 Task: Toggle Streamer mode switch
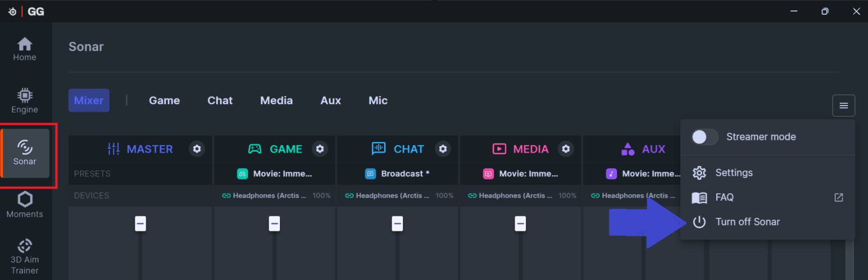coord(705,137)
